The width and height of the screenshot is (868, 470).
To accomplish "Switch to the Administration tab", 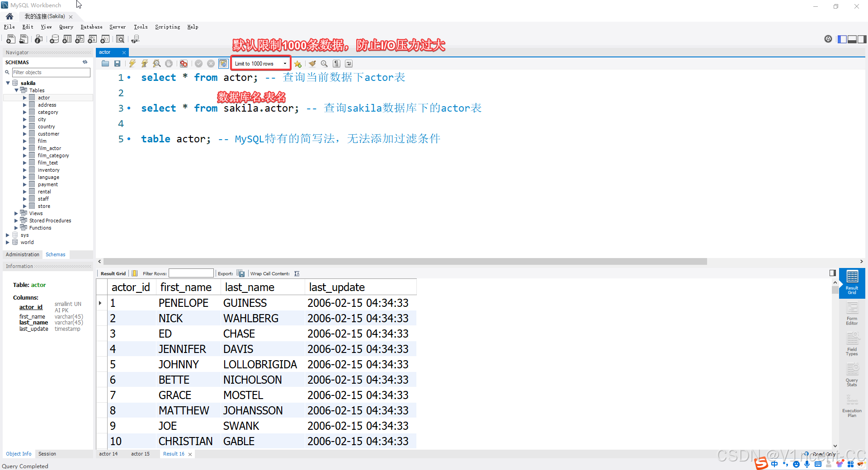I will 23,255.
